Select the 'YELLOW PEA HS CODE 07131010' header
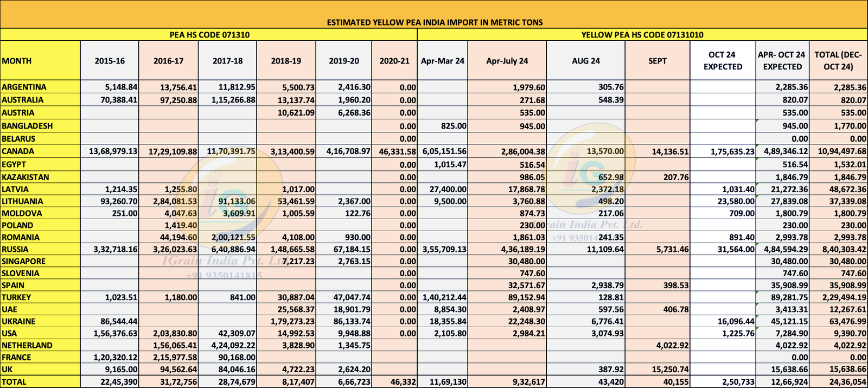Image resolution: width=868 pixels, height=388 pixels. coord(642,35)
